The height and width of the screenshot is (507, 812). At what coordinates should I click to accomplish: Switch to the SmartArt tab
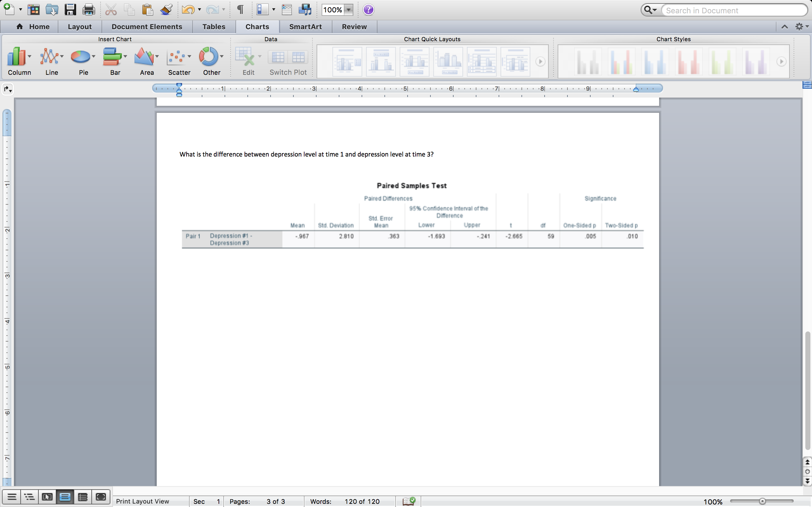pos(305,27)
